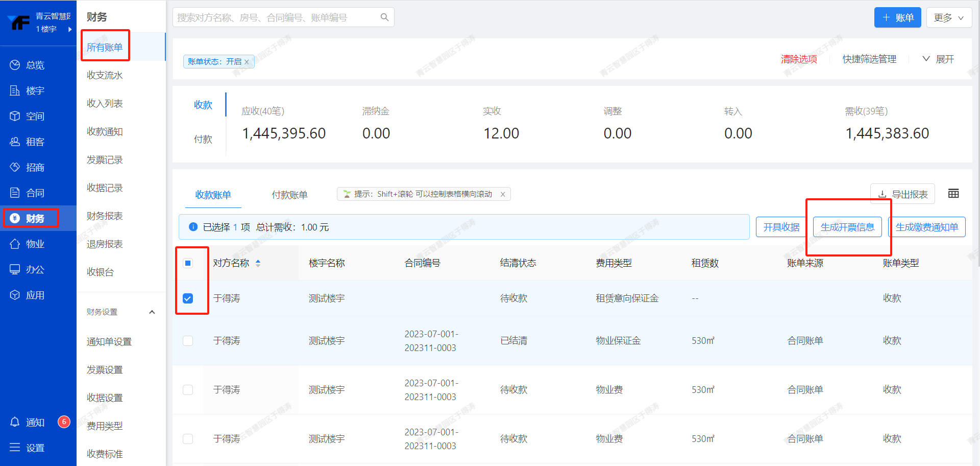Uncheck the first 于得涛 row checkbox
The image size is (980, 466).
(x=188, y=298)
